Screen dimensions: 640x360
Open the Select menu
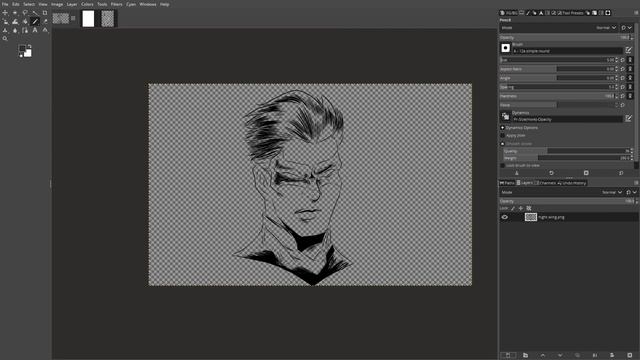[29, 4]
